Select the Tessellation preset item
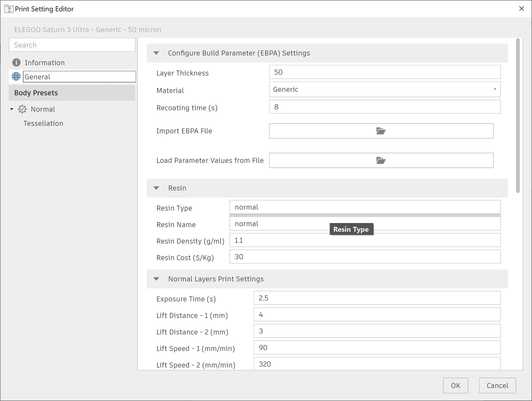This screenshot has width=532, height=401. click(43, 123)
